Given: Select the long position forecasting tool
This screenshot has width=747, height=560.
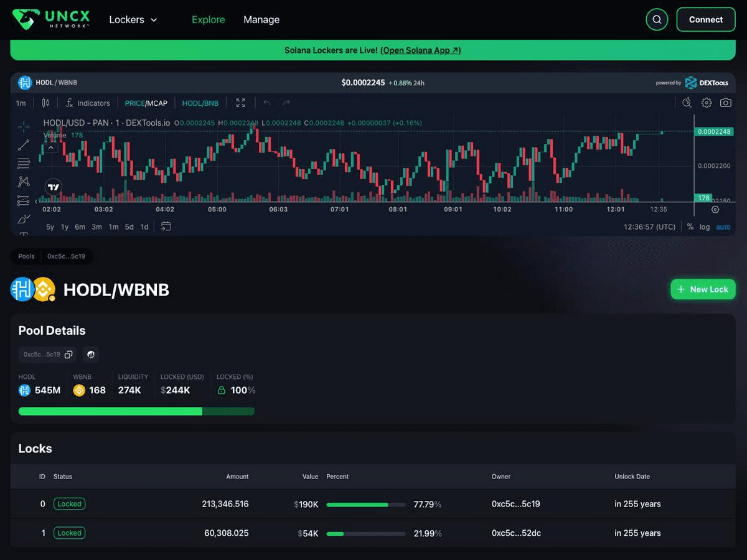Looking at the screenshot, I should [24, 200].
